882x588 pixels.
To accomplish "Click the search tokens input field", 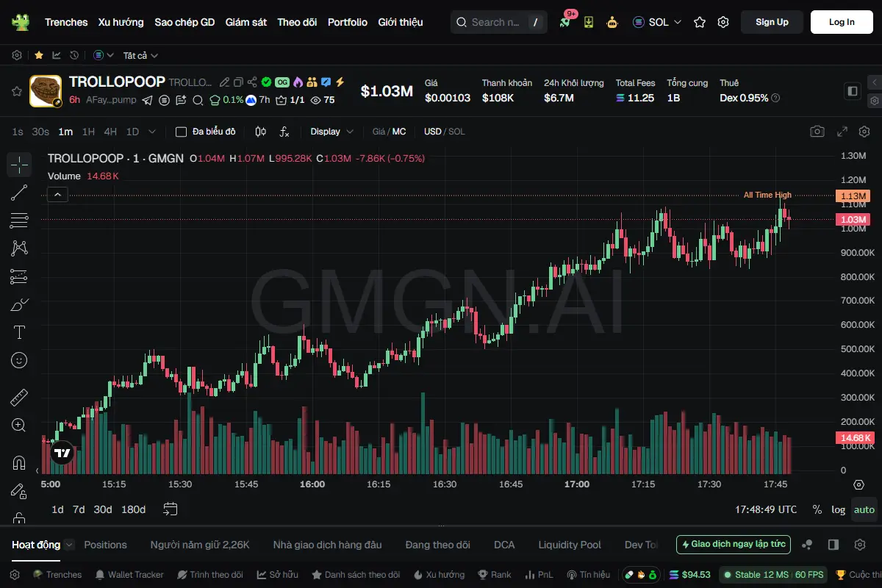I will pos(499,22).
